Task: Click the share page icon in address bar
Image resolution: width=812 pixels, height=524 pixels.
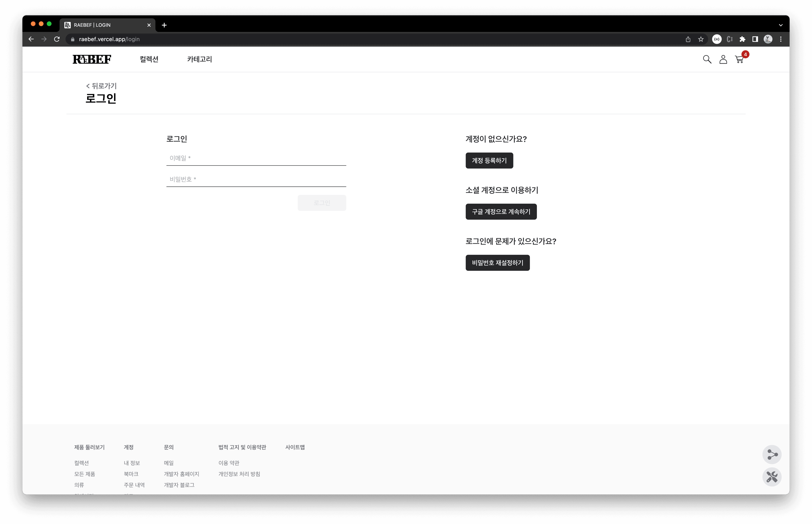Action: pyautogui.click(x=688, y=39)
